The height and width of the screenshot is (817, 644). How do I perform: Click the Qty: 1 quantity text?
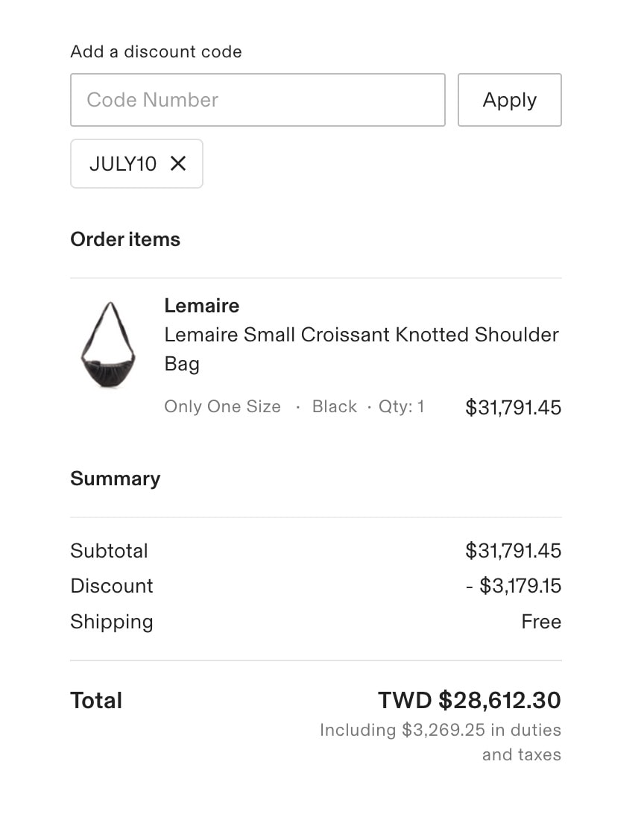tap(401, 406)
